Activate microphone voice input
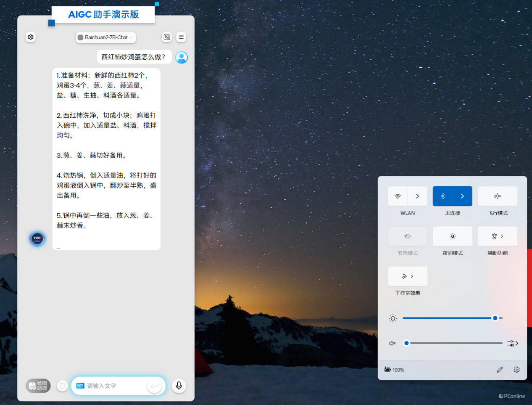Image resolution: width=532 pixels, height=405 pixels. (179, 386)
